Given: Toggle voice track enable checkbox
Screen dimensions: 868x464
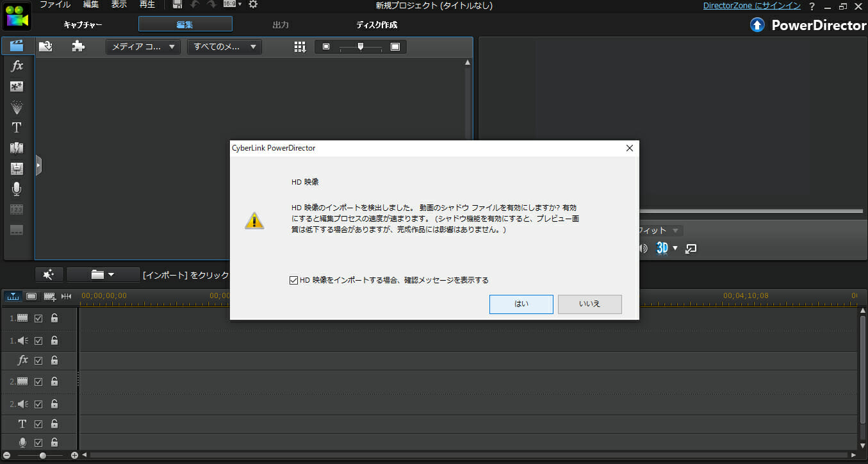Looking at the screenshot, I should click(x=38, y=442).
